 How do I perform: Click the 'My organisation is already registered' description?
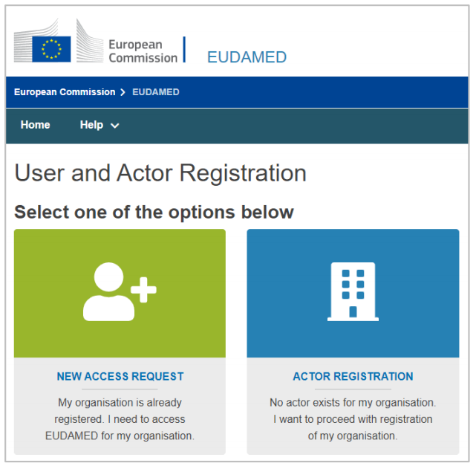(120, 419)
